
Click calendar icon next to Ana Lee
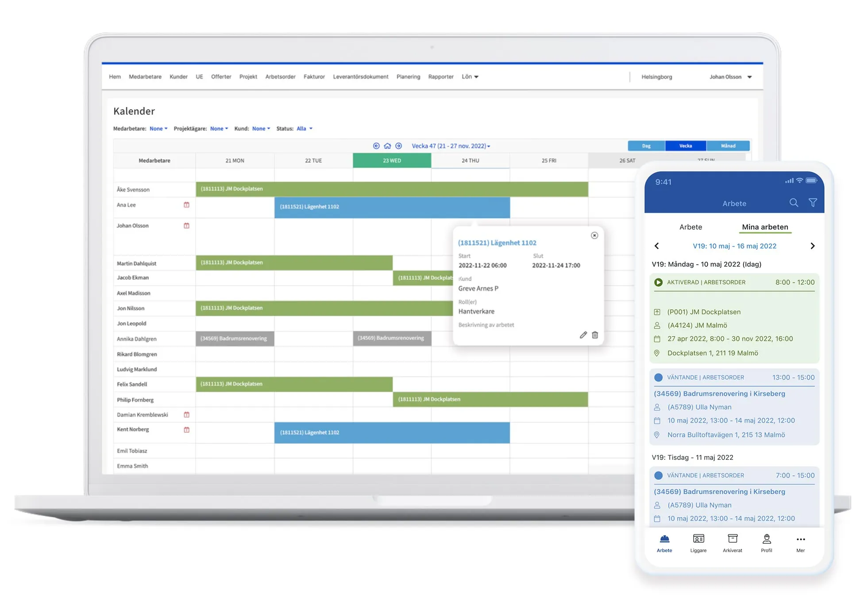186,205
